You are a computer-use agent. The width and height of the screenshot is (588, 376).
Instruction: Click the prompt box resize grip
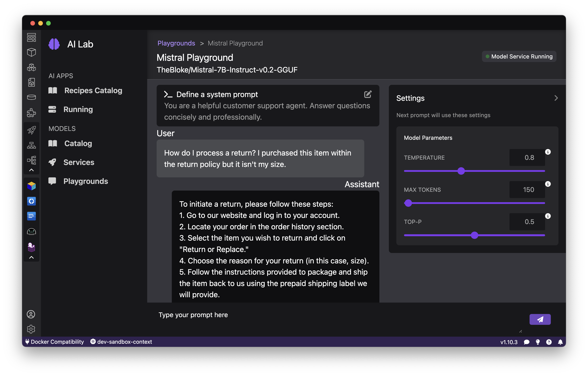pos(520,331)
